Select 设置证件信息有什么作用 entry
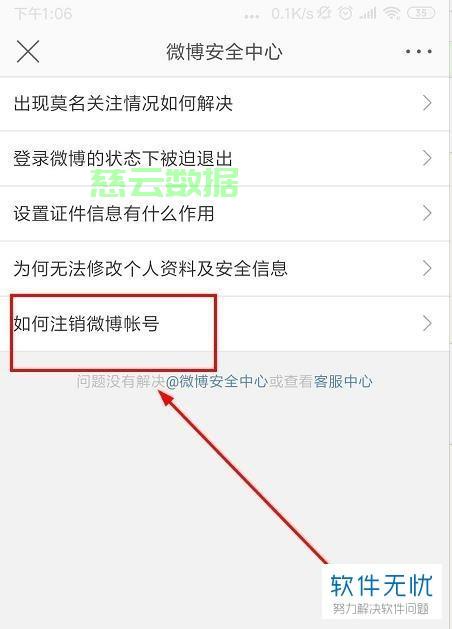Image resolution: width=452 pixels, height=629 pixels. [x=224, y=213]
